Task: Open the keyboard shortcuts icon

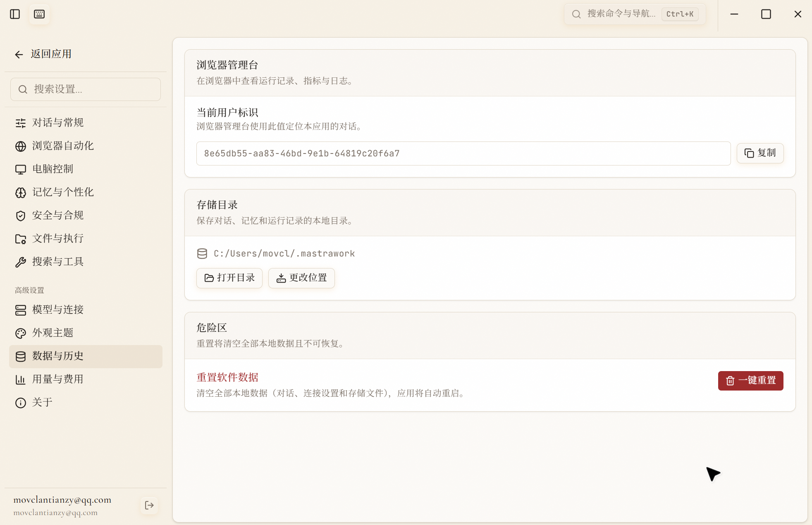Action: click(x=39, y=14)
